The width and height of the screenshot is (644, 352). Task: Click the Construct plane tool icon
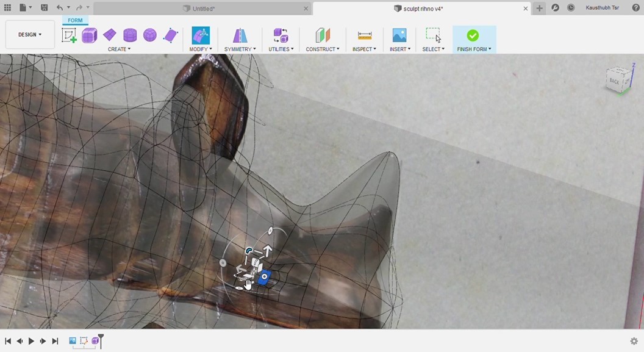[x=323, y=35]
